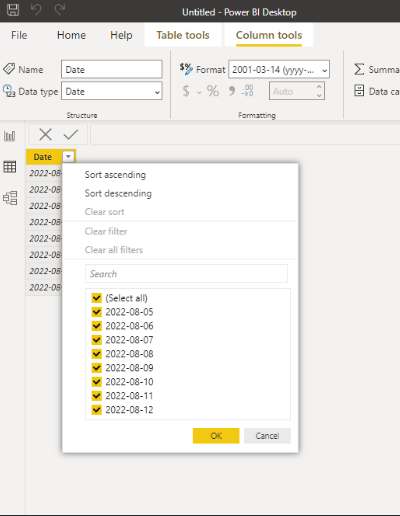Toggle thousands separator comma icon

232,91
